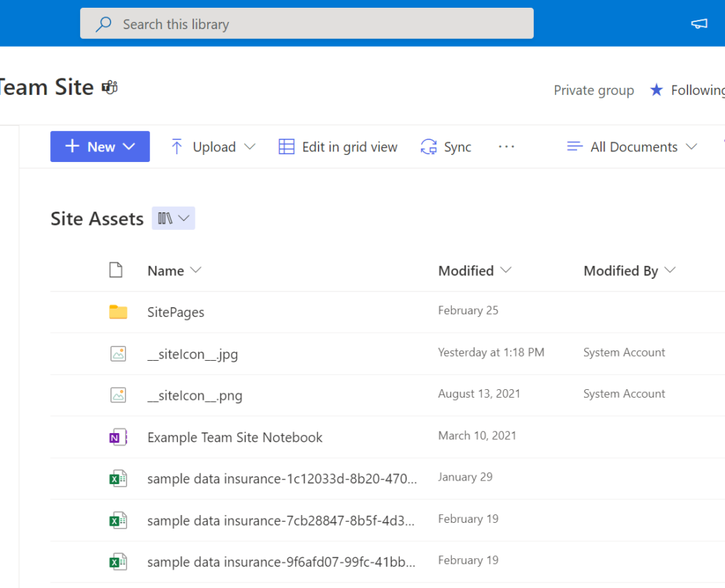Click the OneNote notebook icon
Screen dimensions: 725x588
tap(118, 437)
